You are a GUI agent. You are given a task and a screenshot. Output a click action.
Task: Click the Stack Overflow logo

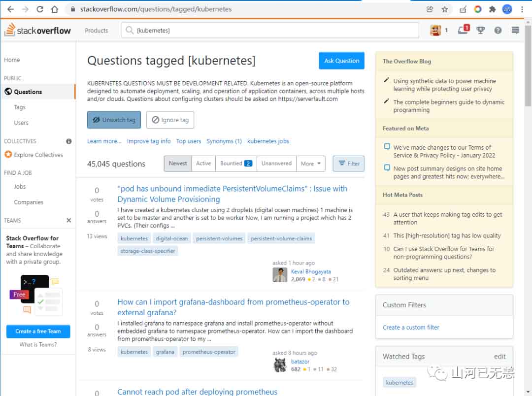37,30
